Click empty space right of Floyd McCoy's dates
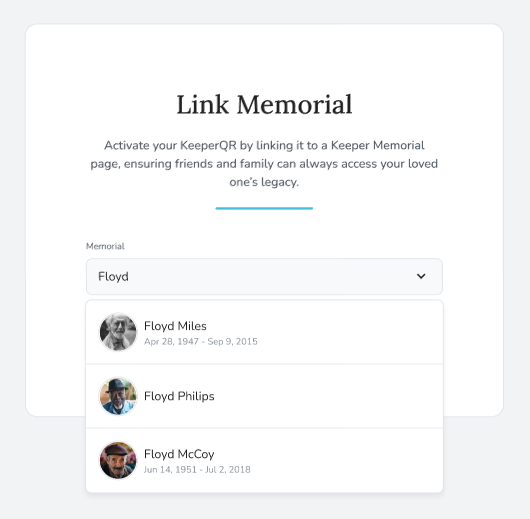Screen dimensions: 530x519 click(x=345, y=470)
